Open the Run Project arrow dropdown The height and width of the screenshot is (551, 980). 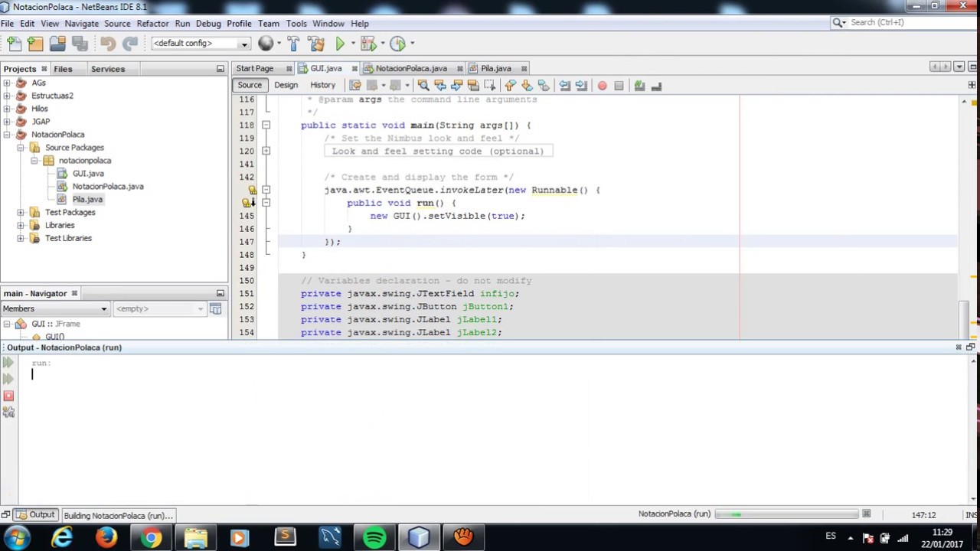tap(353, 44)
